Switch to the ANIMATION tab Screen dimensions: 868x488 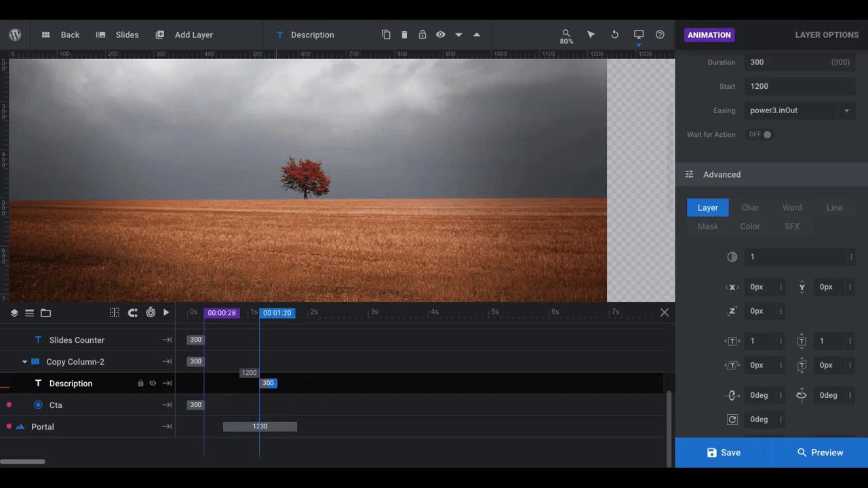tap(709, 35)
